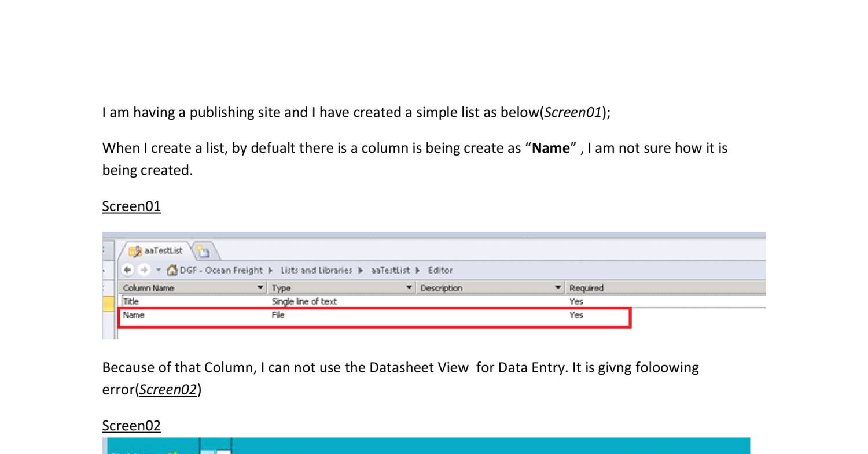The image size is (868, 454).
Task: Open the Type column dropdown
Action: click(x=409, y=287)
